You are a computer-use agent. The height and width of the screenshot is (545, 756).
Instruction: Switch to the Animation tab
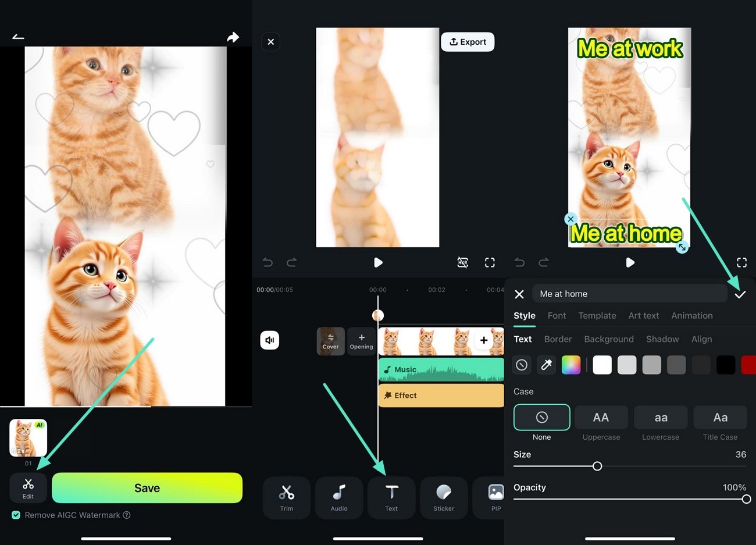[692, 315]
